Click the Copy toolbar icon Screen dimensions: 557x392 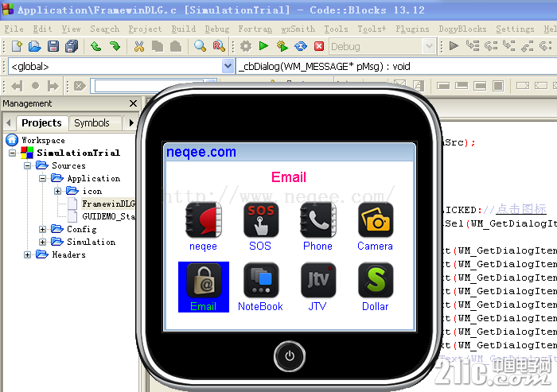pyautogui.click(x=158, y=46)
